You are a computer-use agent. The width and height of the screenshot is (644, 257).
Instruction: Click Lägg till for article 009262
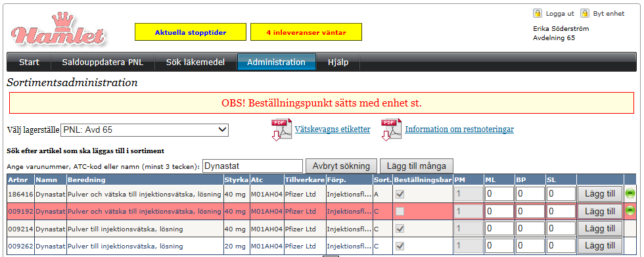coord(600,246)
